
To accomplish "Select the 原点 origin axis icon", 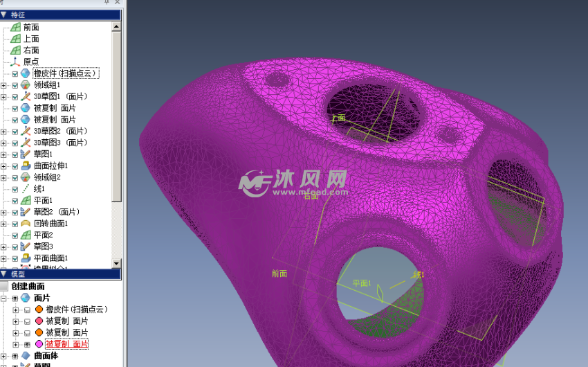I will tap(15, 62).
